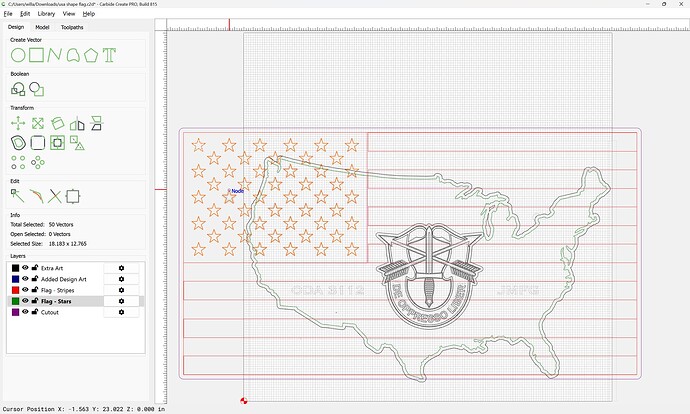The width and height of the screenshot is (690, 414).
Task: Open the View menu
Action: (x=69, y=14)
